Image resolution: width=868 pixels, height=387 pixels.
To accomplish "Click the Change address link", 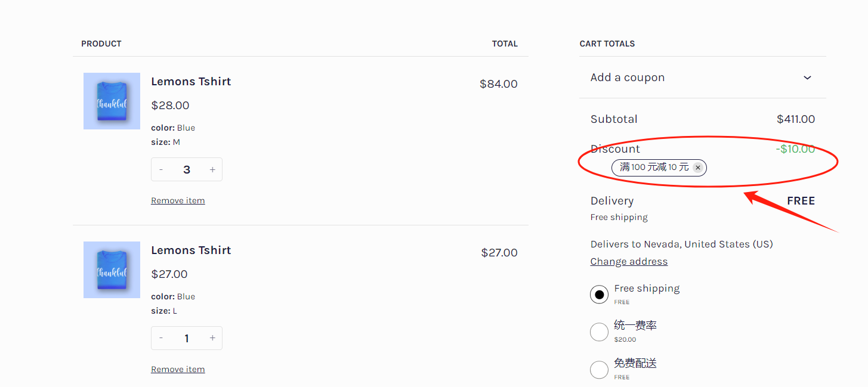I will click(629, 262).
